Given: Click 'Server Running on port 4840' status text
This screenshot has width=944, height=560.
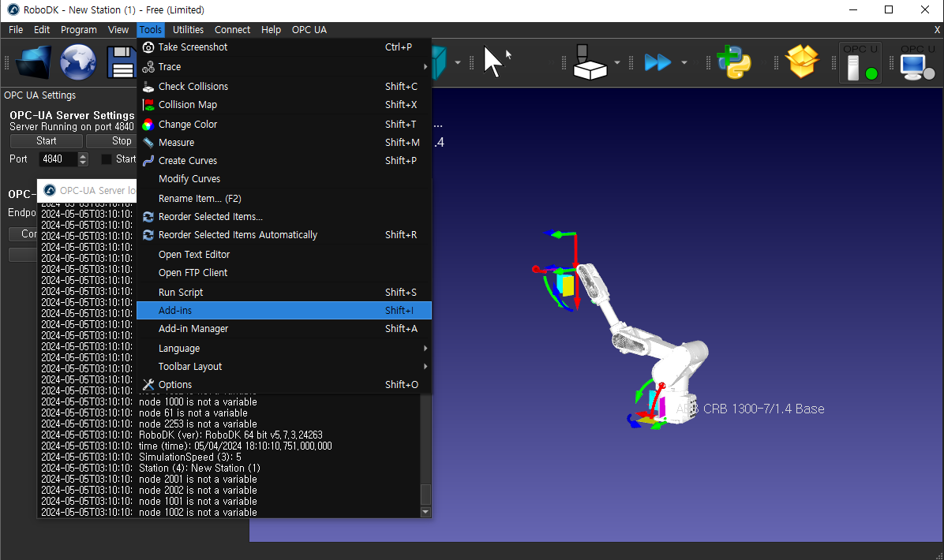Looking at the screenshot, I should 72,127.
